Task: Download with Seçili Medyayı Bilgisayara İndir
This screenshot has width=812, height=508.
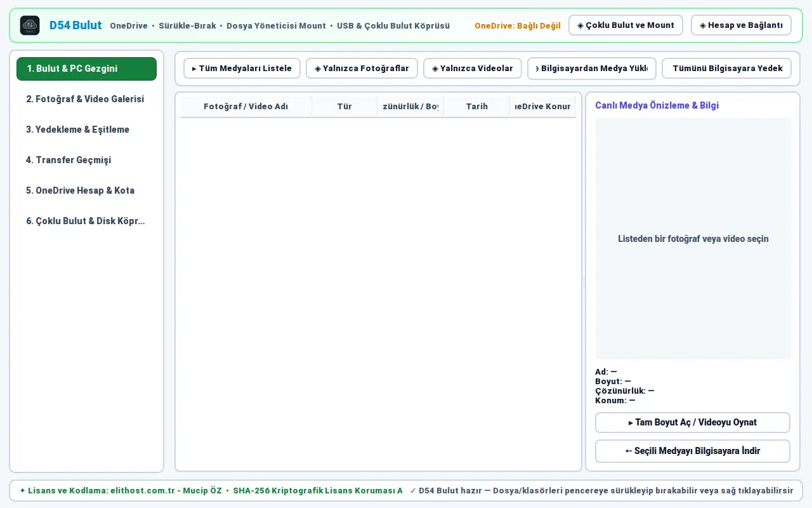Action: (x=693, y=451)
